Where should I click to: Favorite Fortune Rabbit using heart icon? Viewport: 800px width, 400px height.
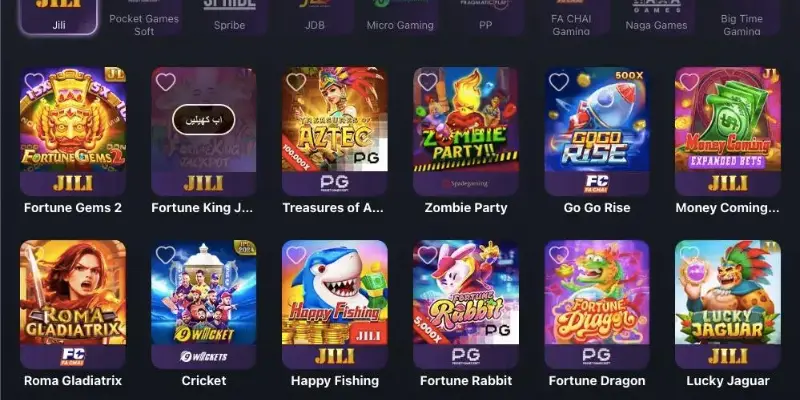click(x=428, y=255)
